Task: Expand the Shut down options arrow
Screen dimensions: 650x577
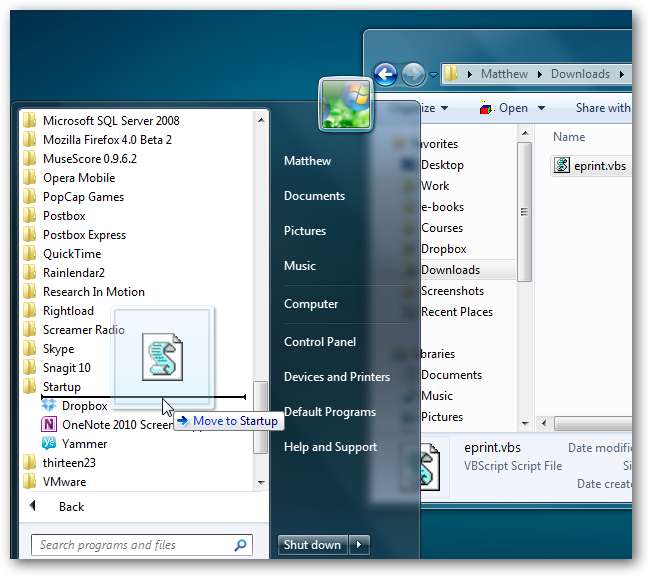Action: coord(361,545)
